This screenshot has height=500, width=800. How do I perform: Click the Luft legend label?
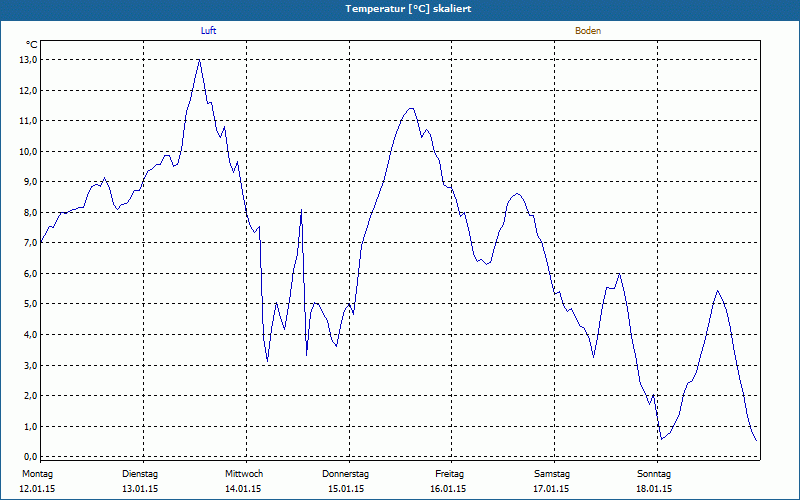pyautogui.click(x=208, y=31)
